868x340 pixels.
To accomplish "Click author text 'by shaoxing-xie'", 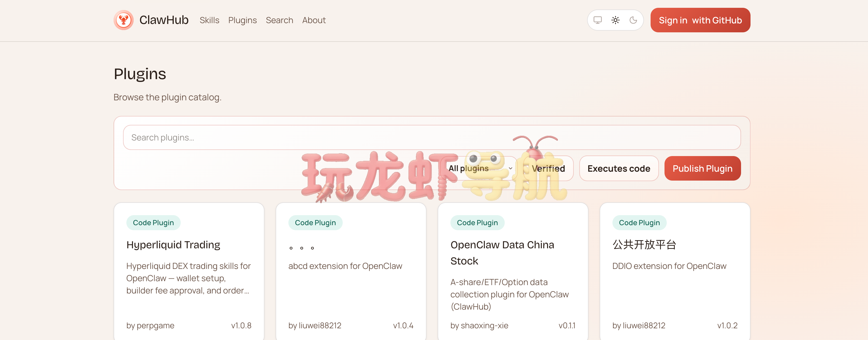I will (x=479, y=326).
